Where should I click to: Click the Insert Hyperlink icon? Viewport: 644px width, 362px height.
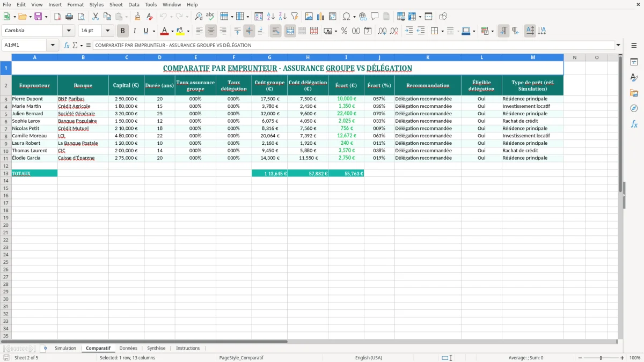point(363,17)
